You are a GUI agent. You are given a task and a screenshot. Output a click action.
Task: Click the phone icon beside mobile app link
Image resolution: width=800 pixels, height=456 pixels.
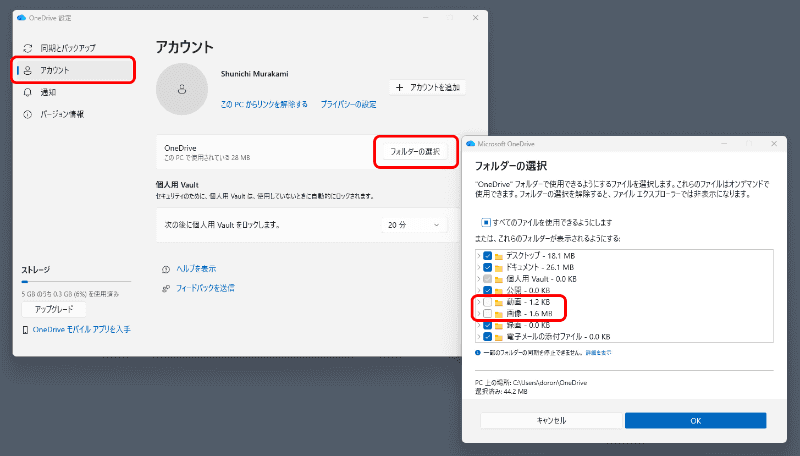click(x=25, y=330)
